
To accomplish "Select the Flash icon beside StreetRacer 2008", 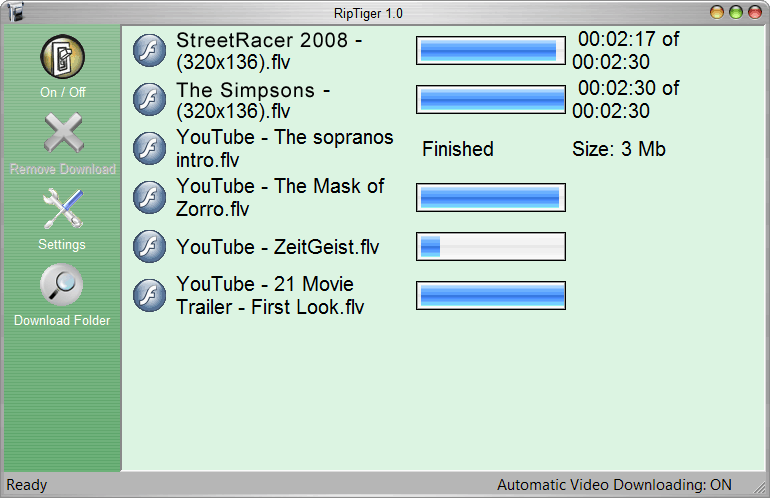I will pyautogui.click(x=149, y=50).
